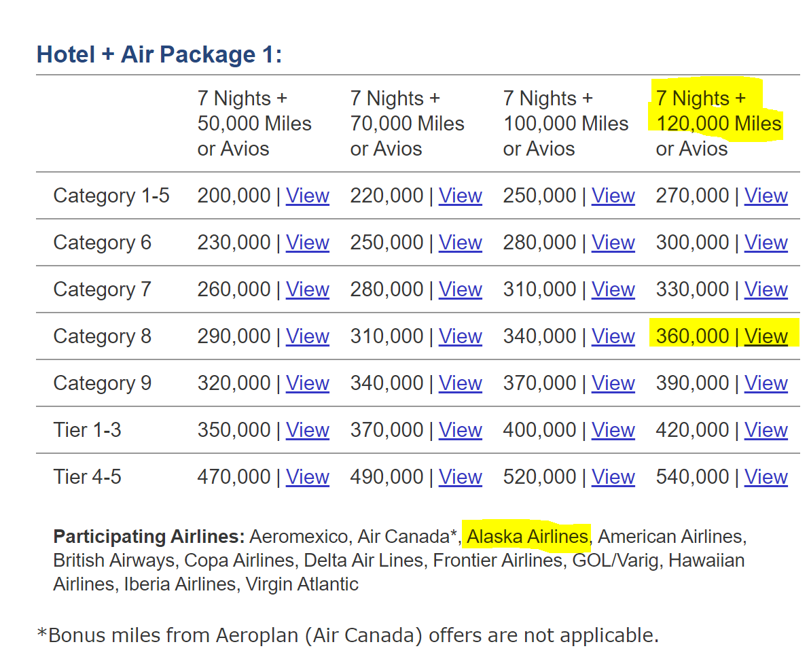The width and height of the screenshot is (809, 672).
Task: Click the Hotel + Air Package 1 heading
Action: [x=159, y=54]
